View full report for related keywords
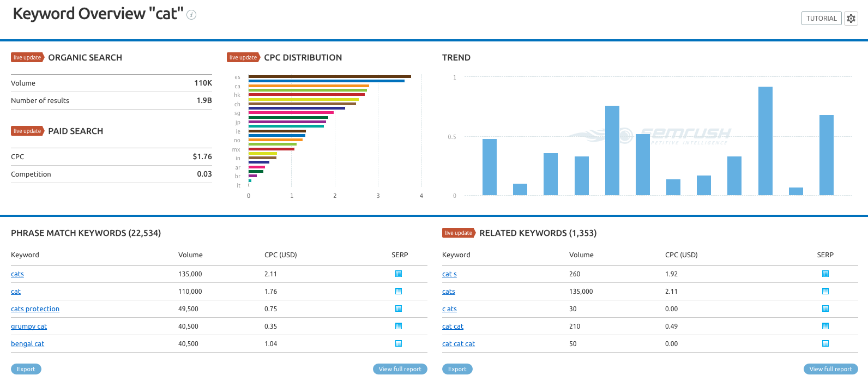Screen dimensions: 868x381 tap(830, 369)
